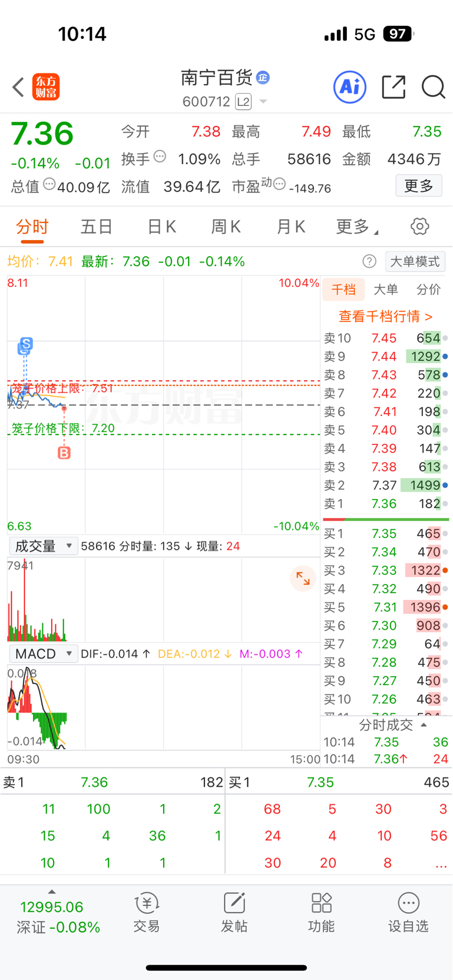The image size is (453, 980).
Task: Open the 交易 trade icon
Action: (x=147, y=913)
